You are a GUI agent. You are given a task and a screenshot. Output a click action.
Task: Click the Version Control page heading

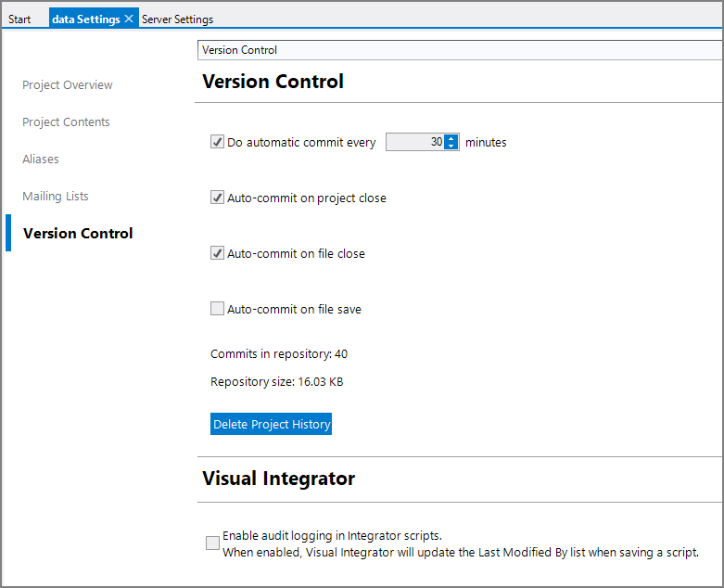click(273, 82)
